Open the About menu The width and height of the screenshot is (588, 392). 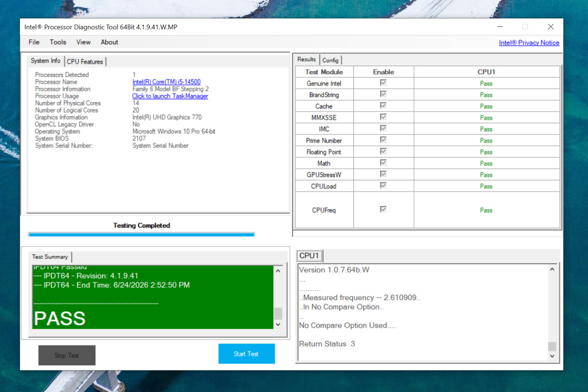[x=110, y=42]
